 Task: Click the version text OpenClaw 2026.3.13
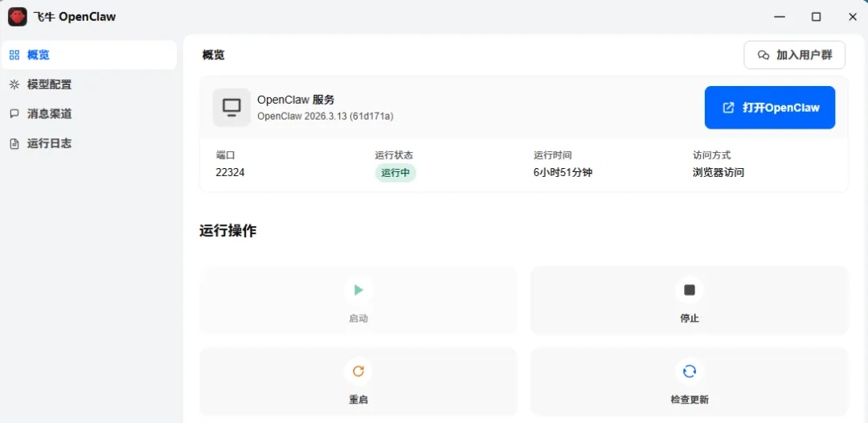point(325,117)
